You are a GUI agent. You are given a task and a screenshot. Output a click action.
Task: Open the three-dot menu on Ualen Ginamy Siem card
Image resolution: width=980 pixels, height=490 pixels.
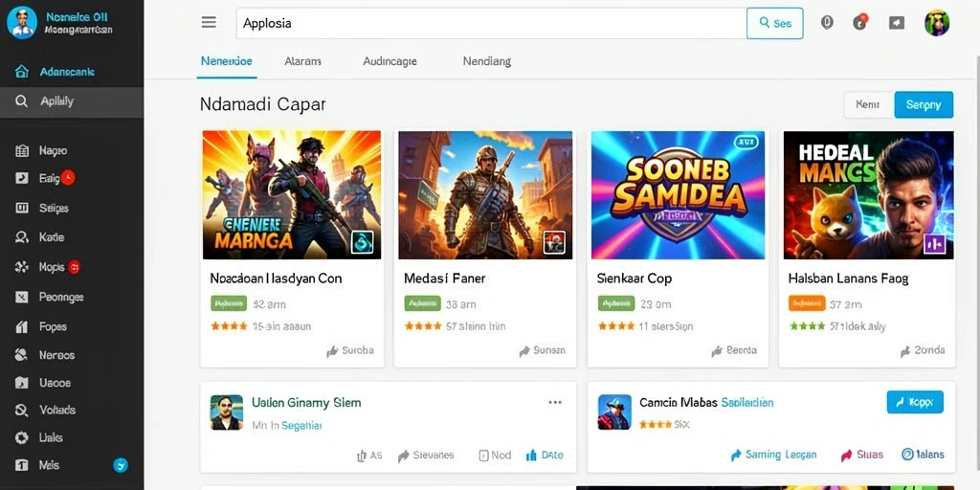555,403
